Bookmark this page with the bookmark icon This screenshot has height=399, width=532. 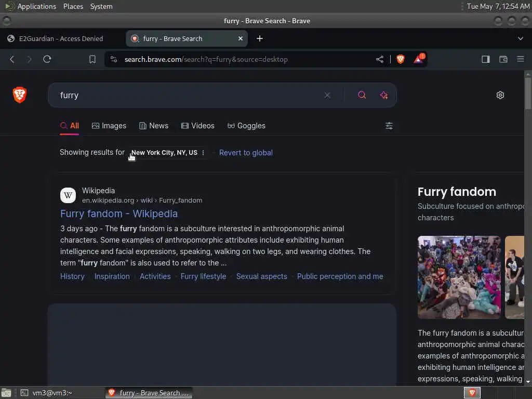[92, 59]
